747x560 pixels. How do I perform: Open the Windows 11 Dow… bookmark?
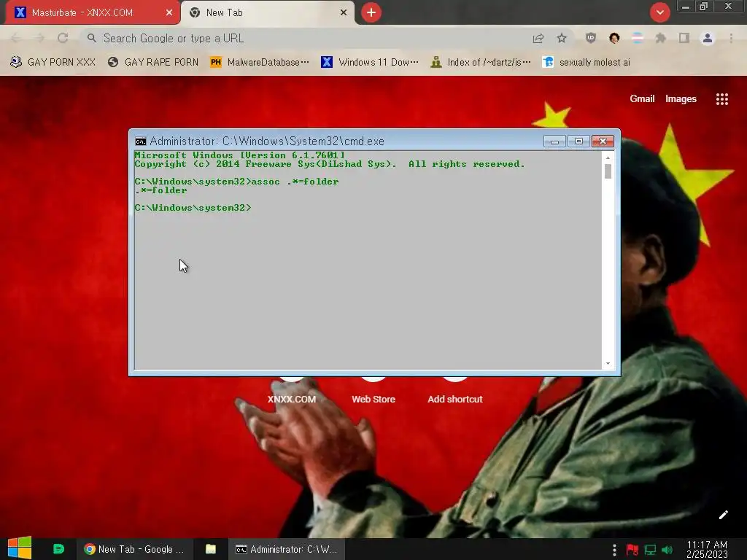(370, 63)
